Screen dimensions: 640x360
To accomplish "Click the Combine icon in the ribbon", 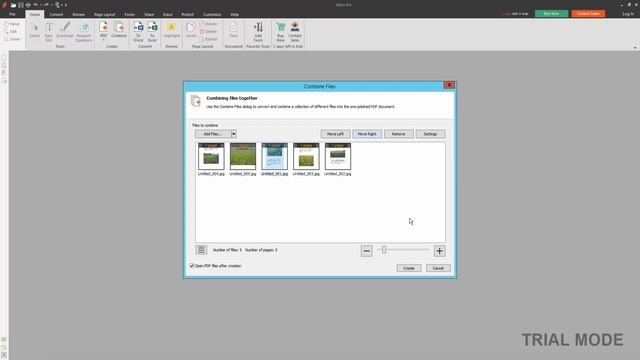I will (119, 31).
